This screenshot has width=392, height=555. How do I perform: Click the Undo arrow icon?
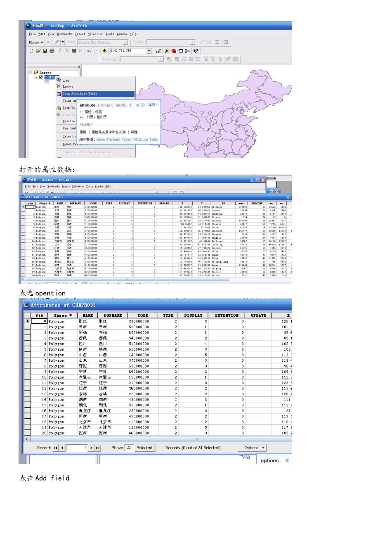89,51
